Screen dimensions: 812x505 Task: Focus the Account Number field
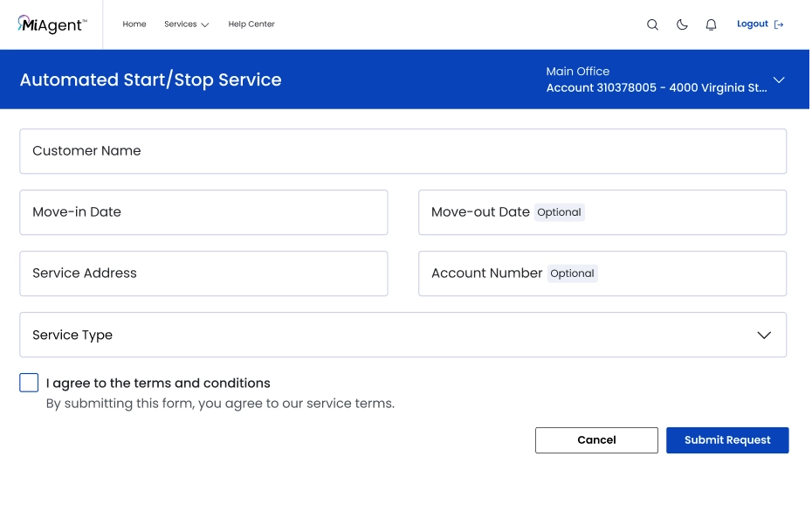(602, 273)
